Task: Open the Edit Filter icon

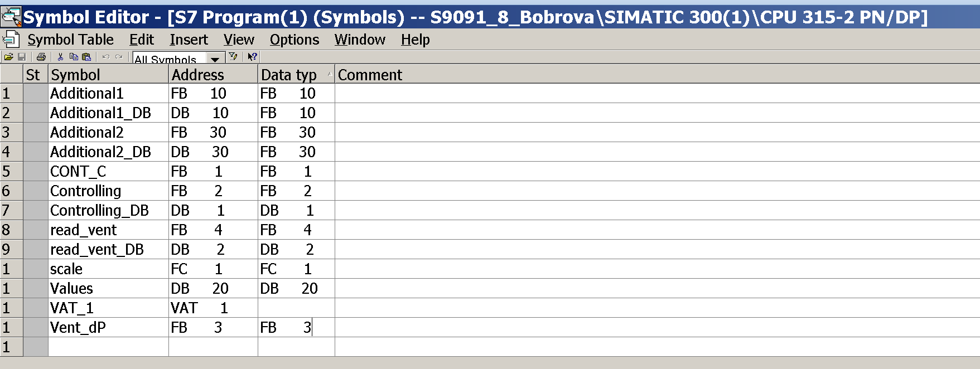Action: click(233, 57)
